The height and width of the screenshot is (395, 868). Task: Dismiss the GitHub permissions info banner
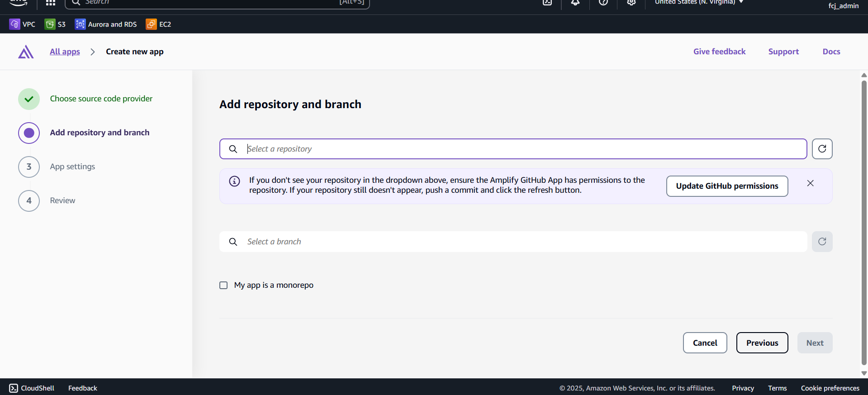[x=810, y=183]
